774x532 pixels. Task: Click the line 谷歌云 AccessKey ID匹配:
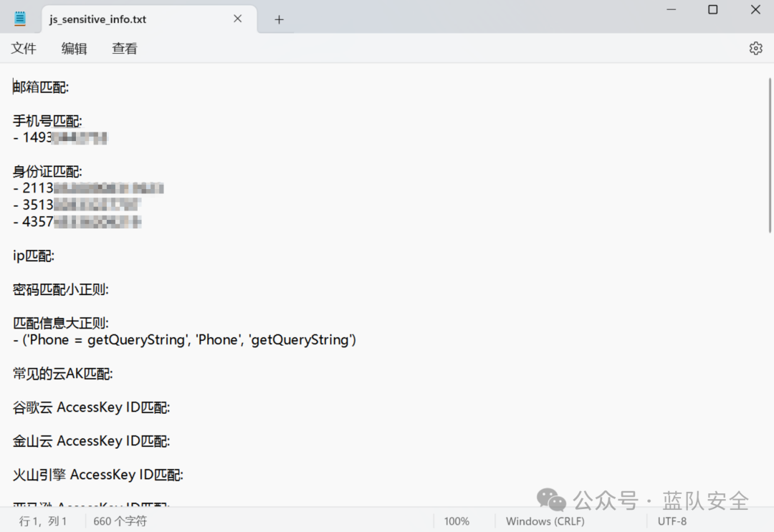pos(91,407)
